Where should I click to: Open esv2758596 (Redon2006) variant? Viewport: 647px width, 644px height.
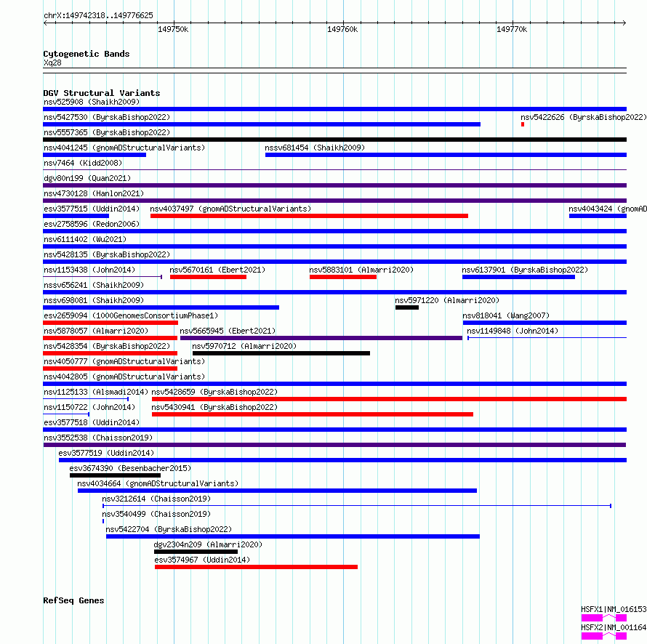(92, 224)
